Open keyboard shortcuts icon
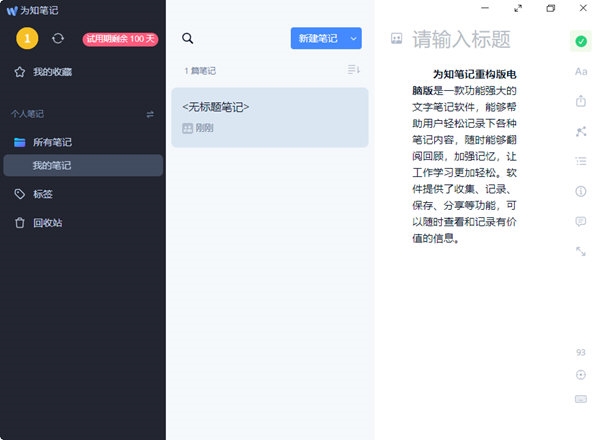This screenshot has width=600, height=440. pyautogui.click(x=581, y=399)
